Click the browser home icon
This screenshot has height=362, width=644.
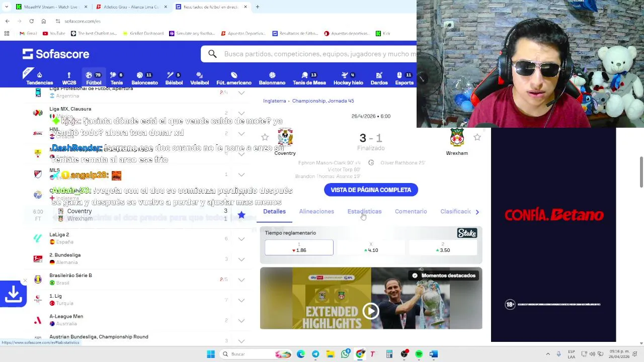pos(44,21)
